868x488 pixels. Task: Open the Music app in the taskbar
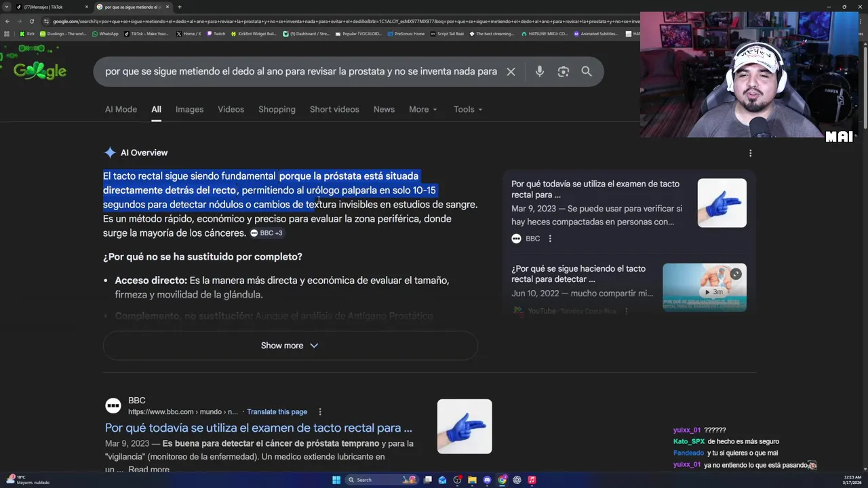(532, 480)
